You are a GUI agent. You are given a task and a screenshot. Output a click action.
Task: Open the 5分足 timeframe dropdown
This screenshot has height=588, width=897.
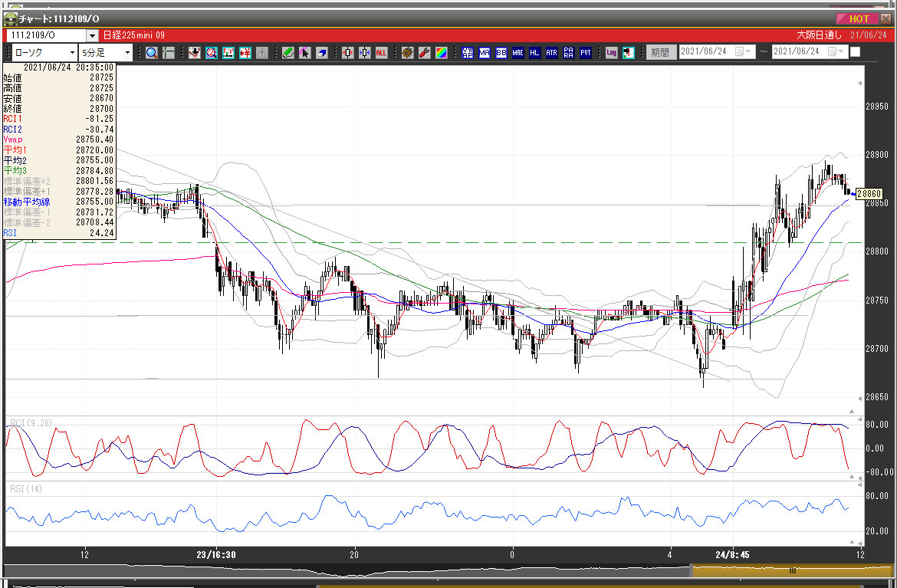point(107,53)
